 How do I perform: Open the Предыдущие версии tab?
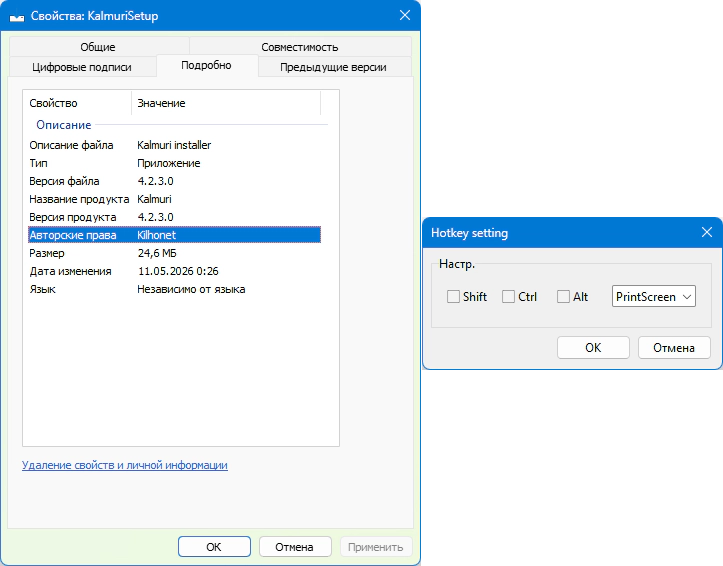(x=333, y=67)
